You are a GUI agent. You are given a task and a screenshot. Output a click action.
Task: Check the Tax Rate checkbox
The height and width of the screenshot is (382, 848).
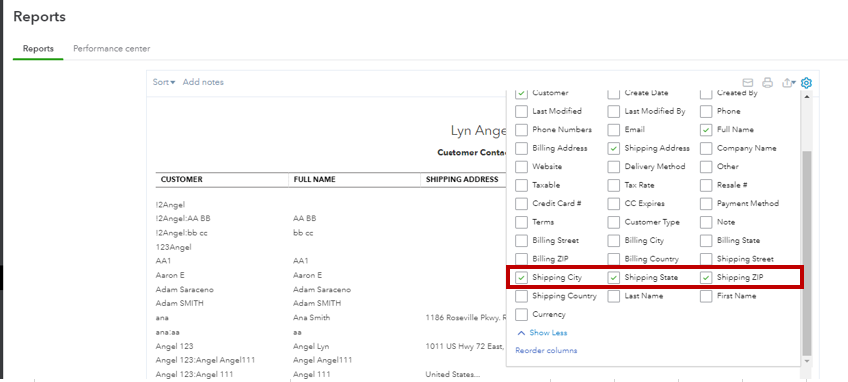(613, 185)
